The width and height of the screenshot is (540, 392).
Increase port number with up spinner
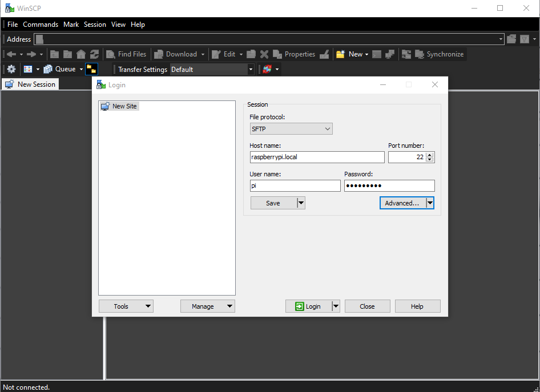tap(429, 155)
